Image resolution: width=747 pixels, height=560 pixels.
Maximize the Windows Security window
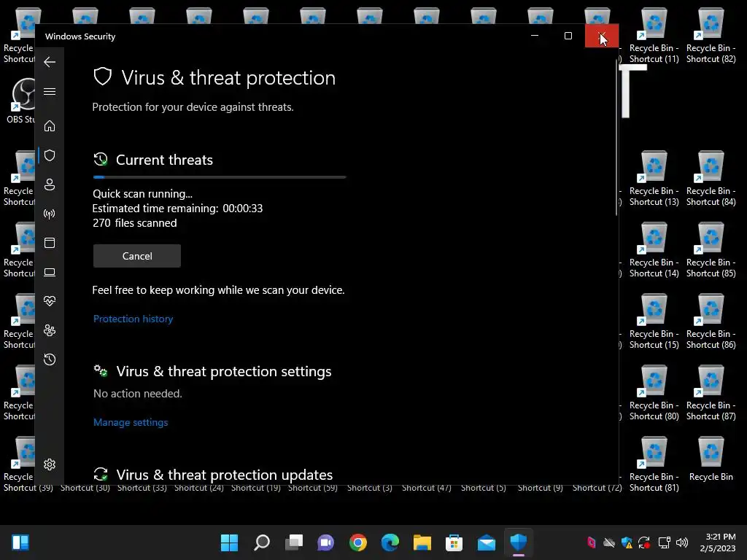tap(568, 36)
